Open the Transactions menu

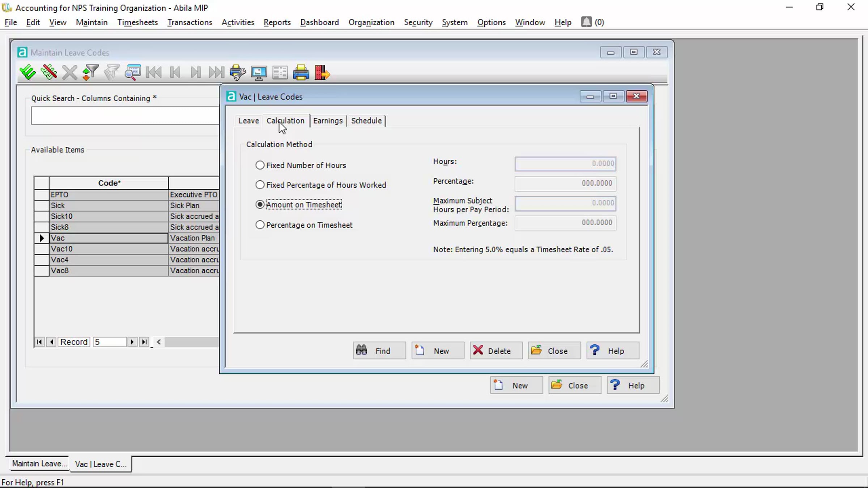(190, 22)
